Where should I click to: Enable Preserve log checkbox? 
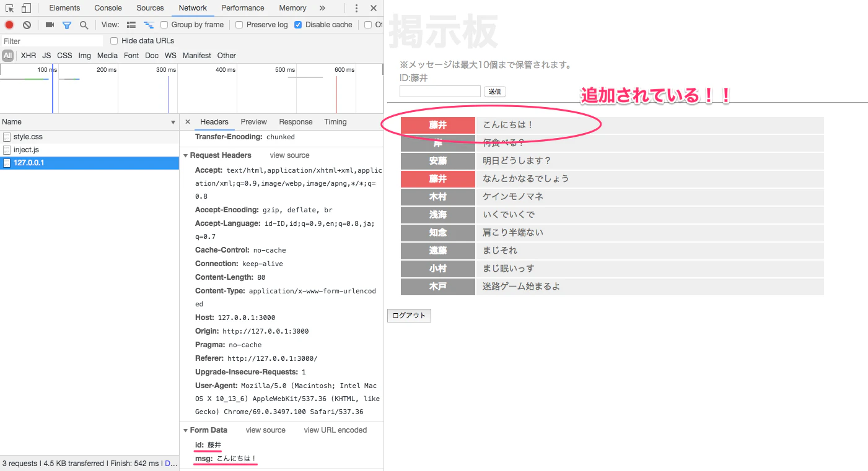(x=239, y=25)
